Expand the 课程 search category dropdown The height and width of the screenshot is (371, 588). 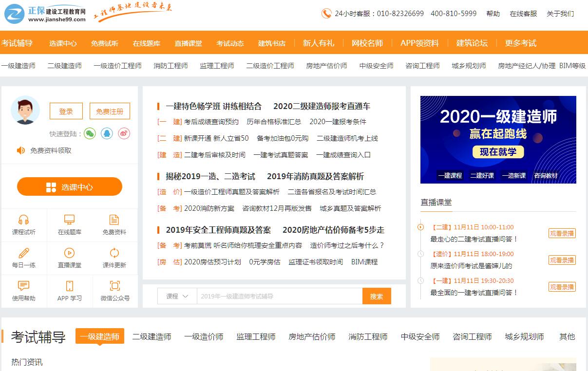coord(177,296)
